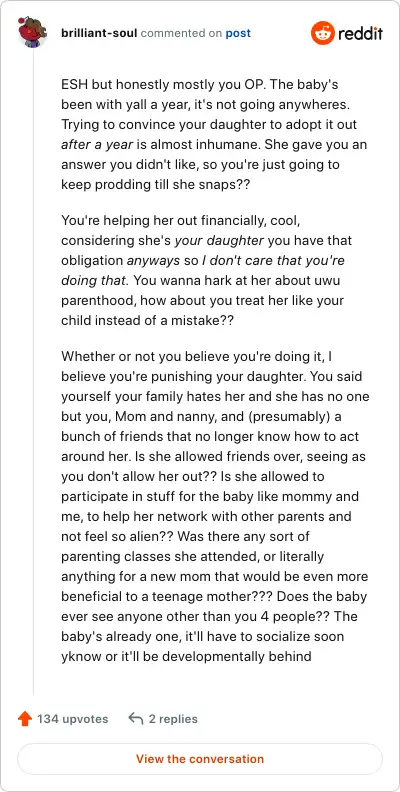Click the last line mentioning "developmentally behind"
400x792 pixels.
coord(186,657)
